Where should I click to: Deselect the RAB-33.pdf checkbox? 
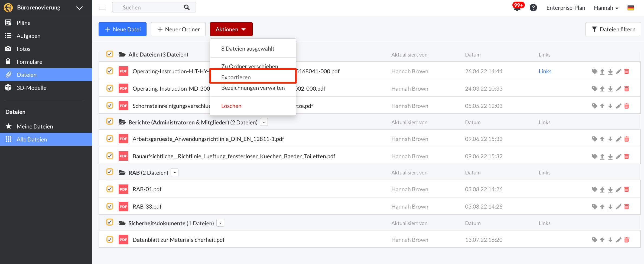(x=110, y=206)
